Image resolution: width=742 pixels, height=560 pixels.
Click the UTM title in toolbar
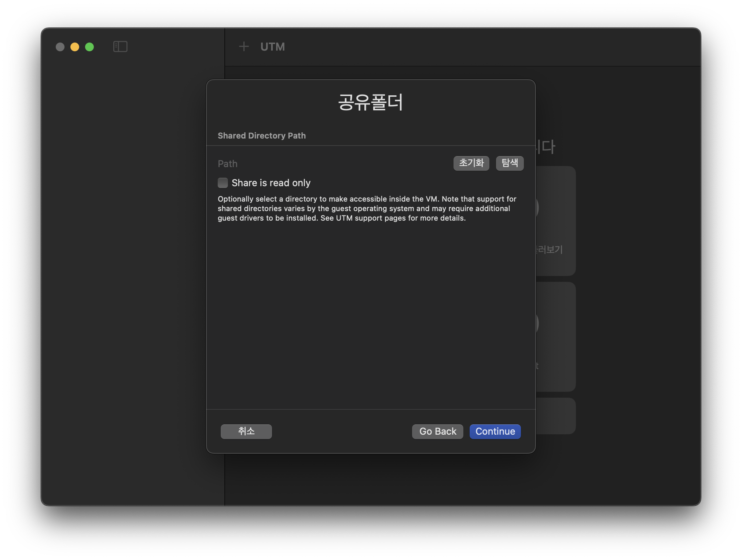(x=272, y=47)
